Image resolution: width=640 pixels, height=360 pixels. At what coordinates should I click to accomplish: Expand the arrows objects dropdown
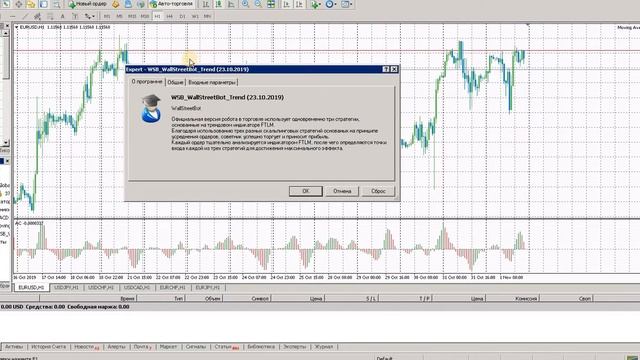click(x=89, y=16)
